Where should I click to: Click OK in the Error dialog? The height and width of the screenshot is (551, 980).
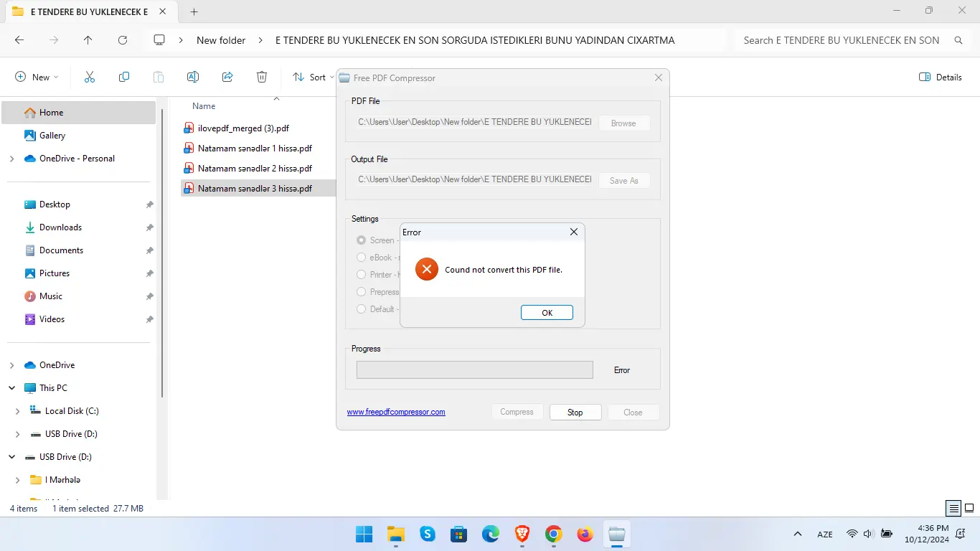point(547,313)
